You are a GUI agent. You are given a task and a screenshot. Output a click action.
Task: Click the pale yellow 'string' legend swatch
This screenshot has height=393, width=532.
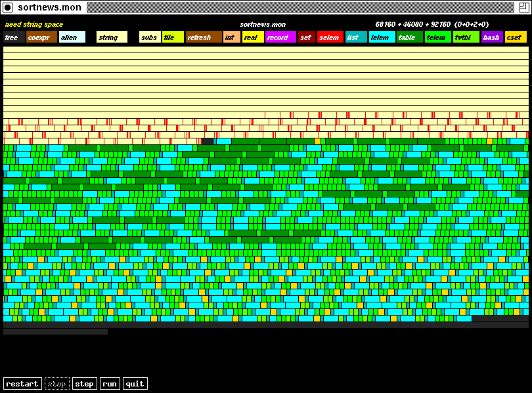coord(112,37)
